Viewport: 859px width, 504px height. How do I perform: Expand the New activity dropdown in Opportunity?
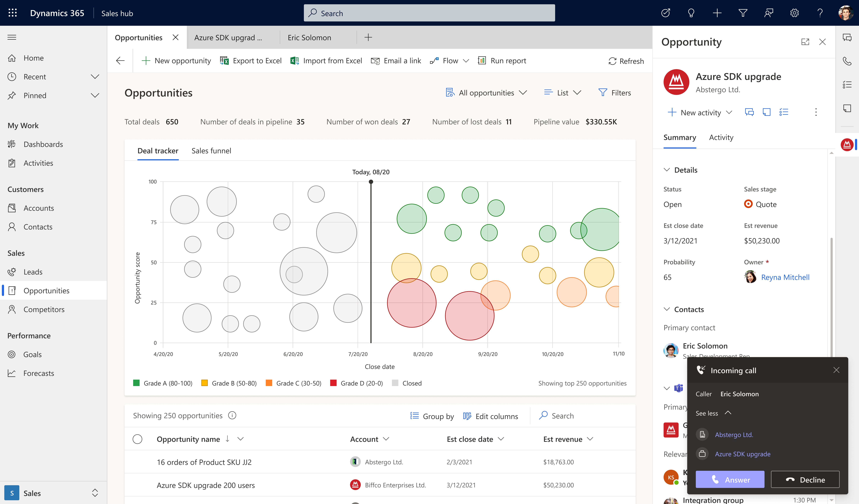729,112
